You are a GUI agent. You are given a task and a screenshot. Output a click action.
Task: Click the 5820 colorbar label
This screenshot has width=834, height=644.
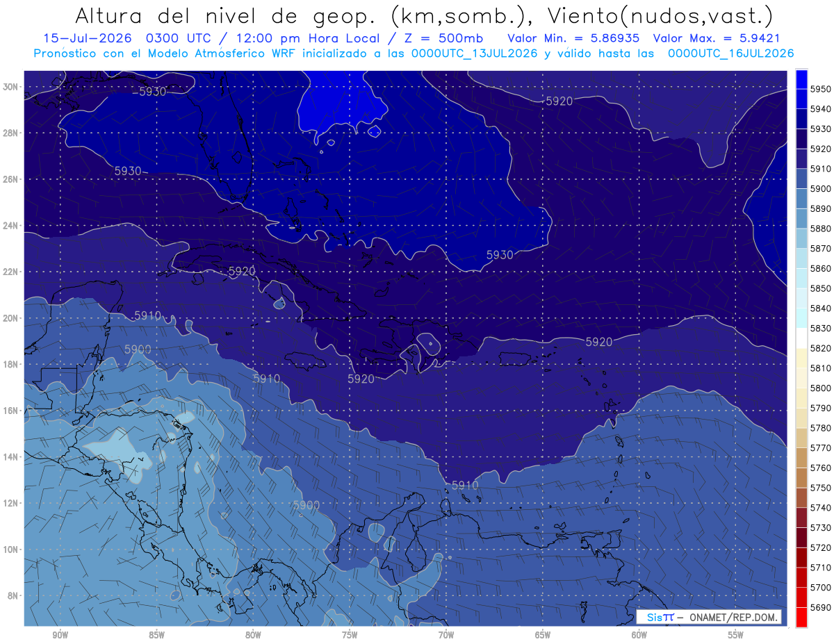(x=821, y=348)
